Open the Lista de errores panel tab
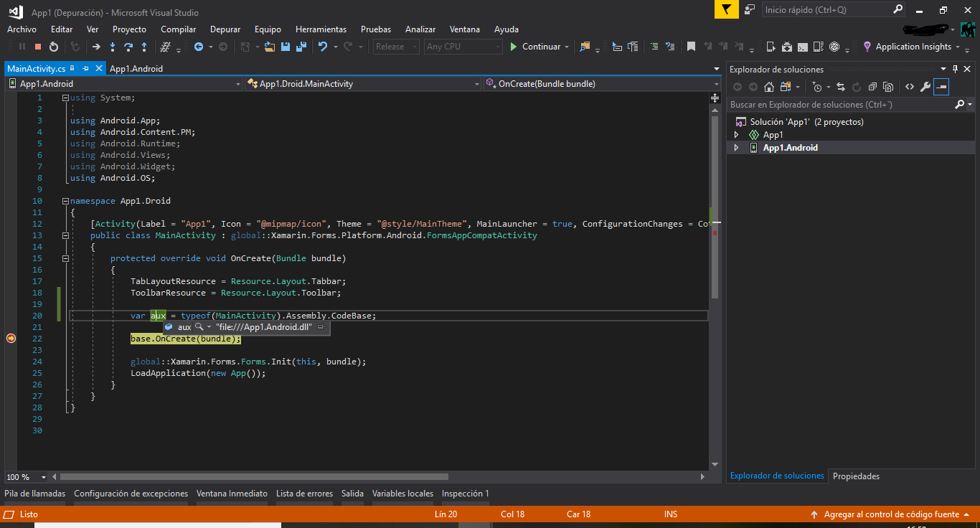Screen dimensions: 980x528 [304, 494]
